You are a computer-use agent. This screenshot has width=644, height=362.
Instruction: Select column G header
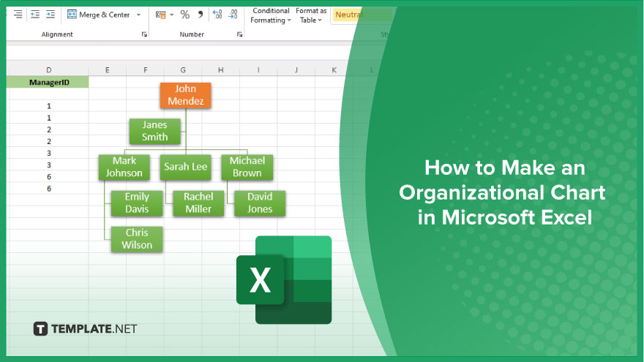[x=183, y=69]
